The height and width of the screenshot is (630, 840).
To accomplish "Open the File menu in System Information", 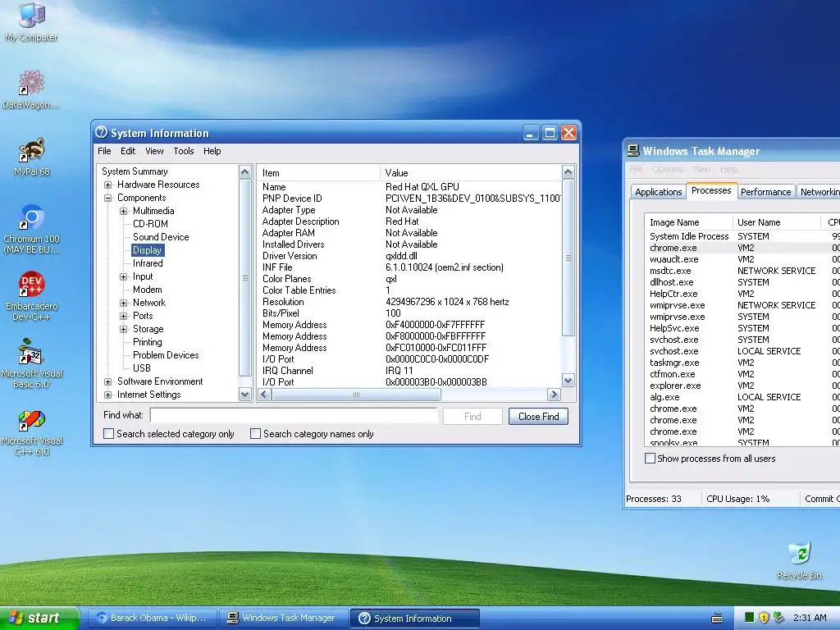I will (x=104, y=151).
